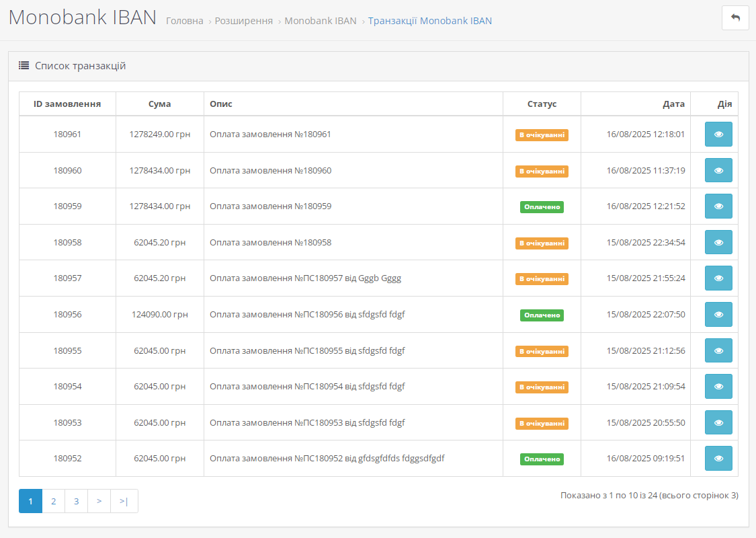Viewport: 756px width, 538px height.
Task: View transaction details for order 180960
Action: coord(718,170)
